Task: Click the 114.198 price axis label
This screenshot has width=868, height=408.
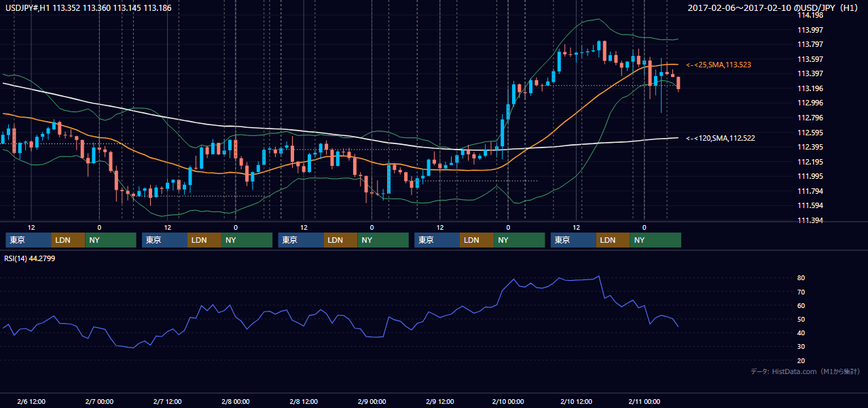Action: [x=810, y=15]
